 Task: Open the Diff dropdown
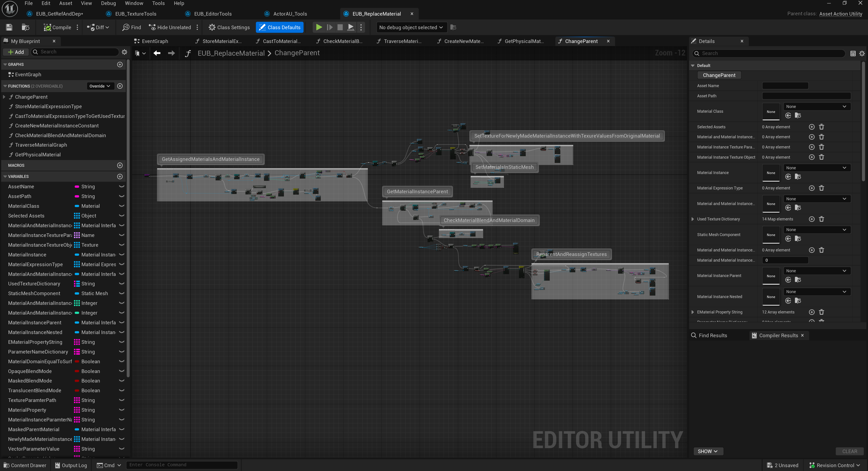98,27
